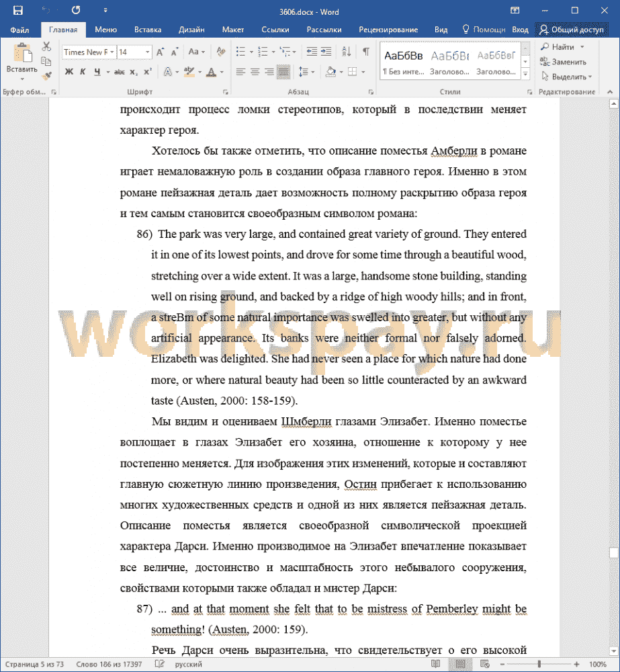Click the bulleted list icon
Screen dimensions: 620x672
pyautogui.click(x=240, y=52)
